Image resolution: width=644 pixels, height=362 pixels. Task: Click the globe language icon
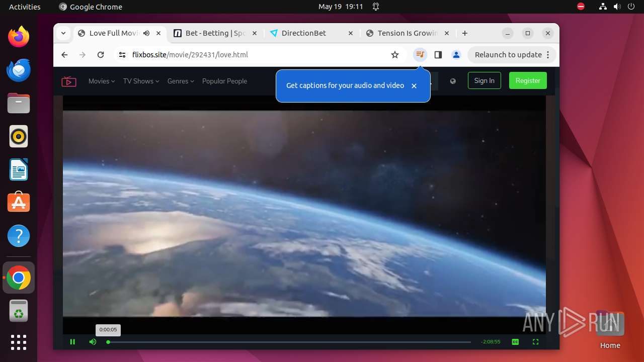(453, 81)
